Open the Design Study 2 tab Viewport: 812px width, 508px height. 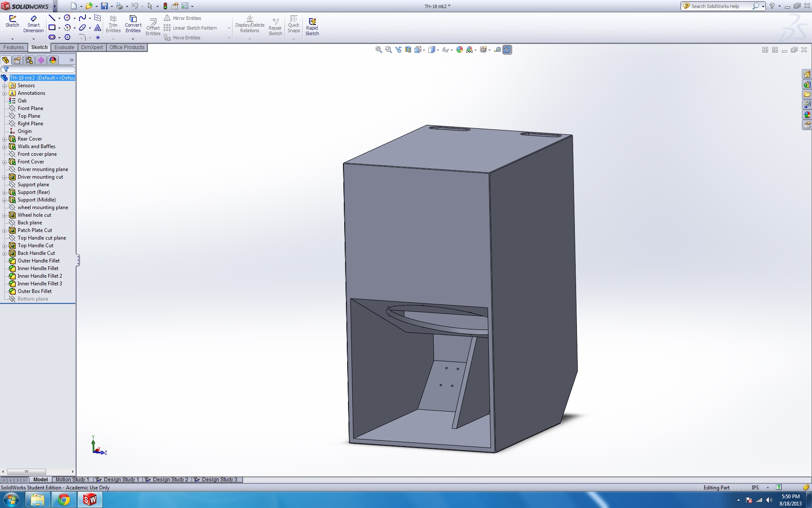pyautogui.click(x=167, y=480)
